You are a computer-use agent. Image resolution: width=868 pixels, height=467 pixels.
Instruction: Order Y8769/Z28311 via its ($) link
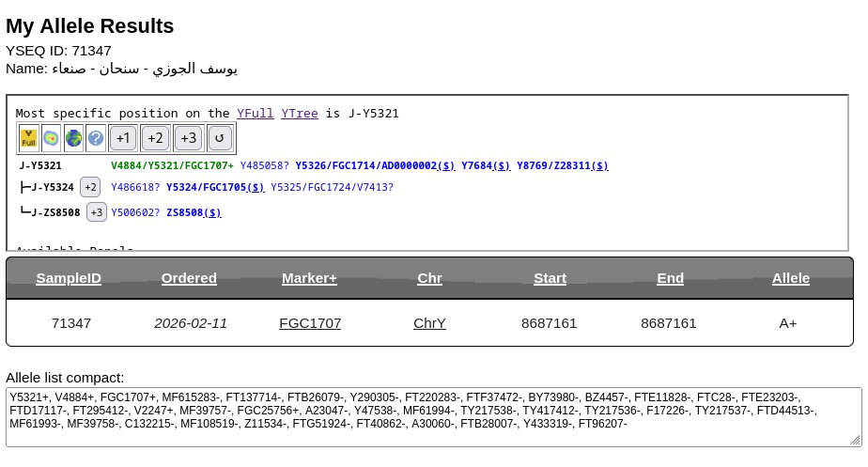click(x=599, y=165)
